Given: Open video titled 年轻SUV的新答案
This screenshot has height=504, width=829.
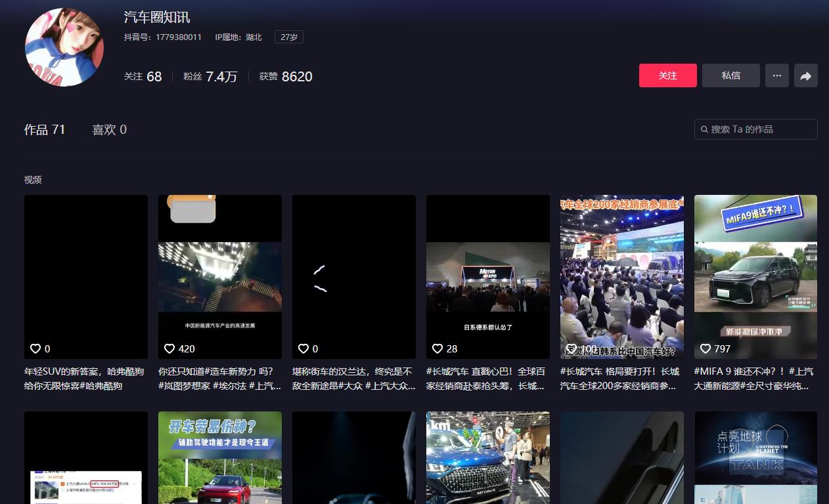Looking at the screenshot, I should pyautogui.click(x=84, y=379).
